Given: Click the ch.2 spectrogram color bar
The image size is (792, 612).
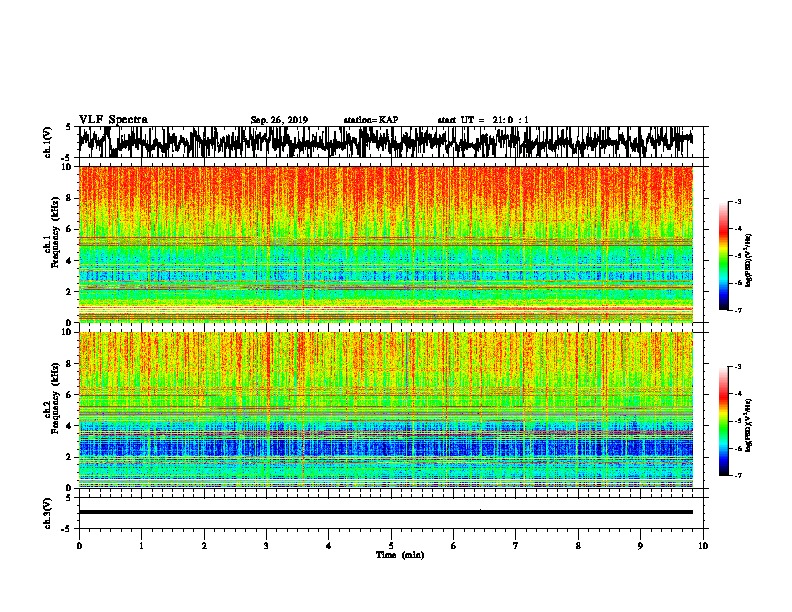Looking at the screenshot, I should pos(723,421).
